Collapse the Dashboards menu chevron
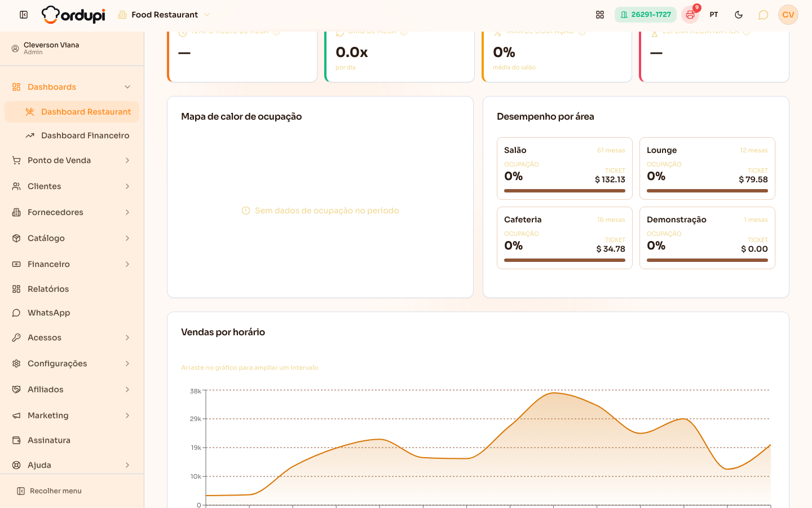This screenshot has width=812, height=508. (127, 87)
